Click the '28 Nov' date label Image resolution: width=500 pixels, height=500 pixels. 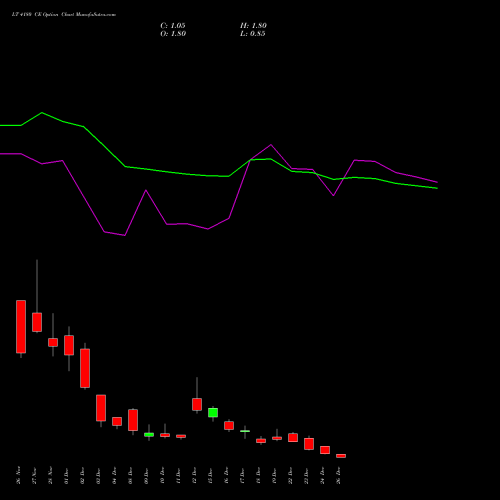(x=50, y=475)
